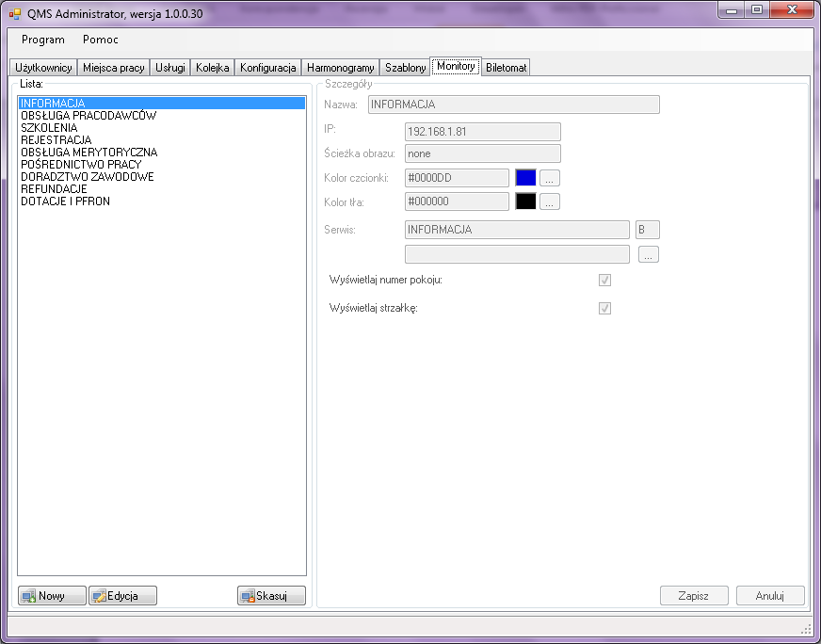Click the Serwis letter field showing B
821x644 pixels.
point(647,230)
